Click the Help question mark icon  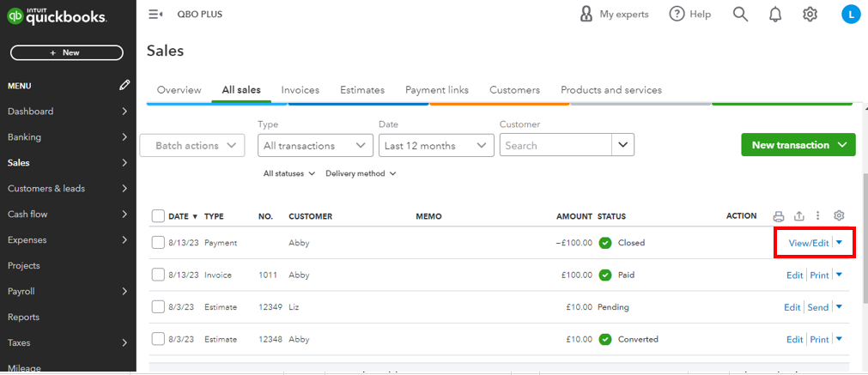677,14
